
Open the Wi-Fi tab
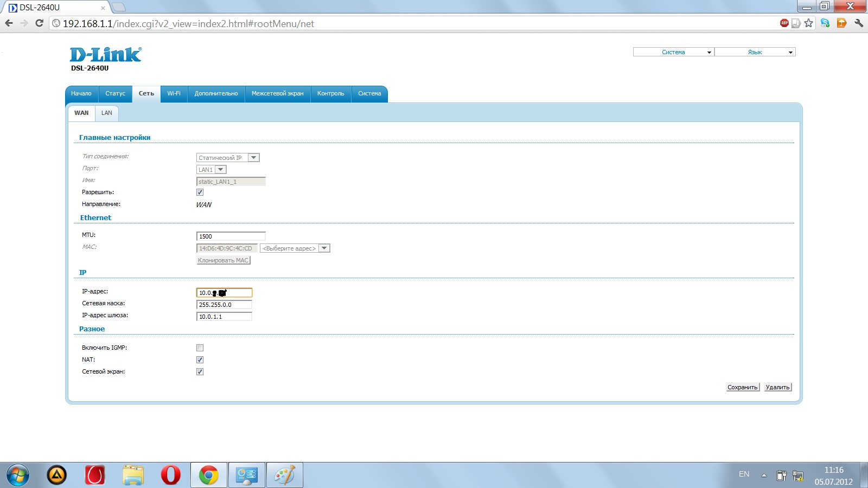pyautogui.click(x=174, y=93)
